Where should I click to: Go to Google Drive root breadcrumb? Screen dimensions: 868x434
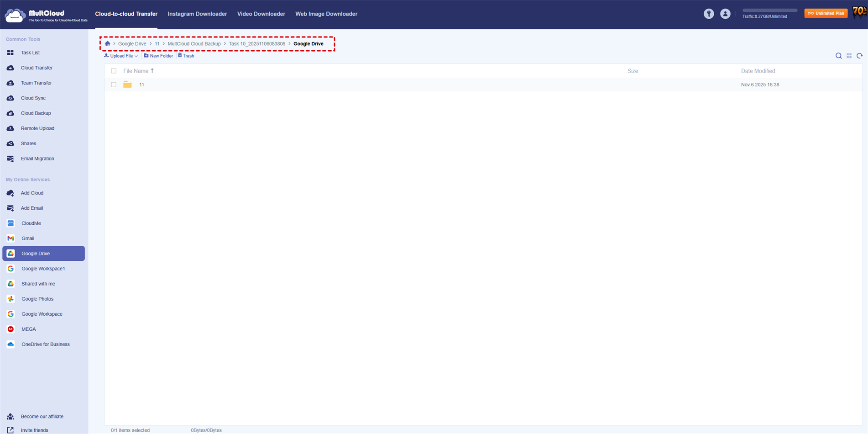click(x=132, y=44)
